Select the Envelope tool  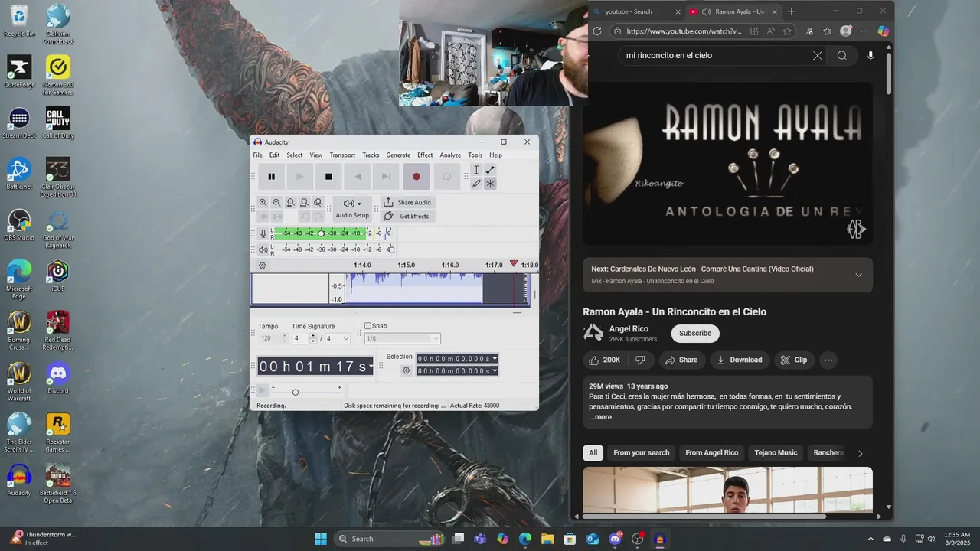point(490,170)
